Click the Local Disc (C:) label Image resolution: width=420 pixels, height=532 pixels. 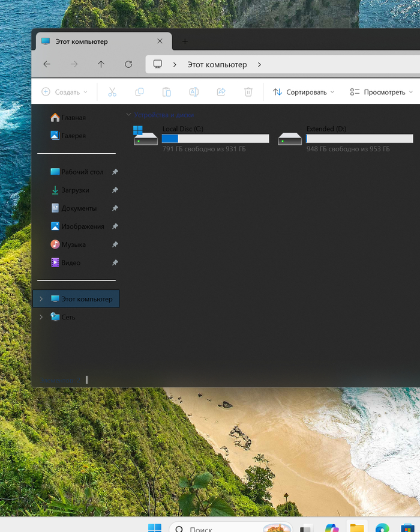[183, 129]
